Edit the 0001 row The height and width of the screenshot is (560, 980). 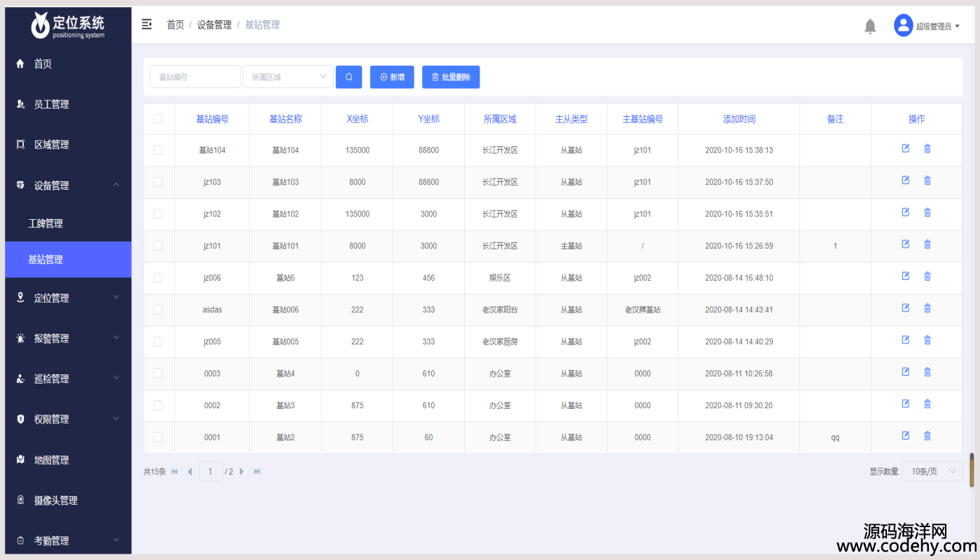click(905, 435)
